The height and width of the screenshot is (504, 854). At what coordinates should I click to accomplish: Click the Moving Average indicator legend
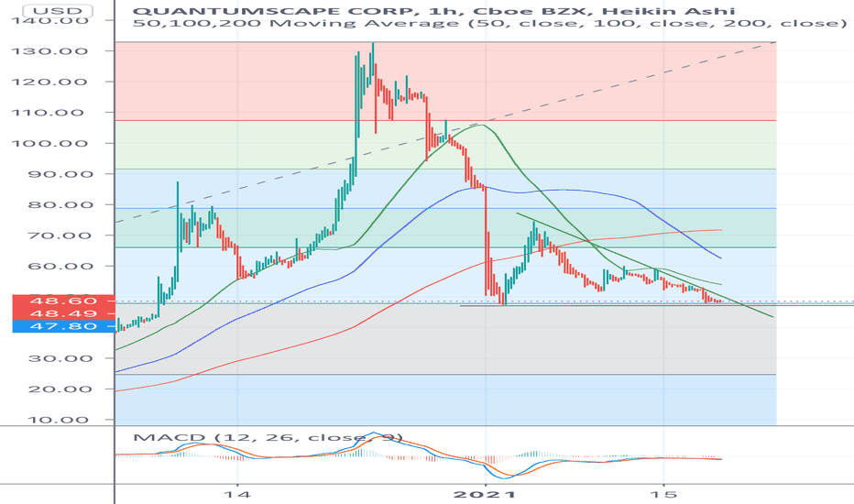tap(490, 24)
